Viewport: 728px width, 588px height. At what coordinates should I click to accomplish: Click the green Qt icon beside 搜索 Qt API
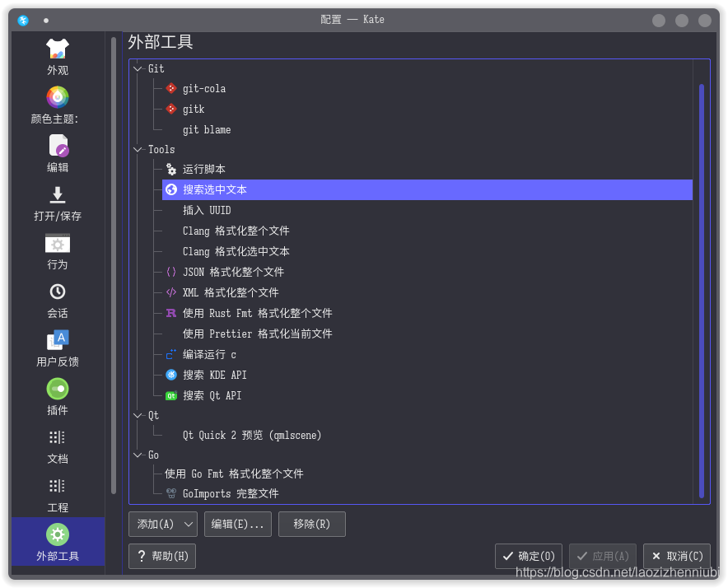coord(171,395)
